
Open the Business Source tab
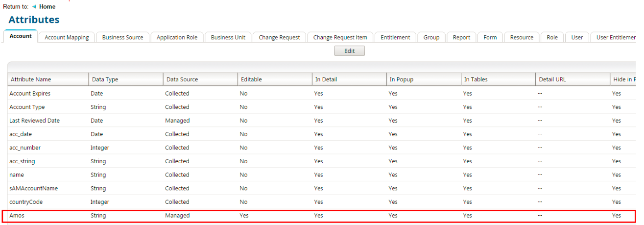[122, 37]
